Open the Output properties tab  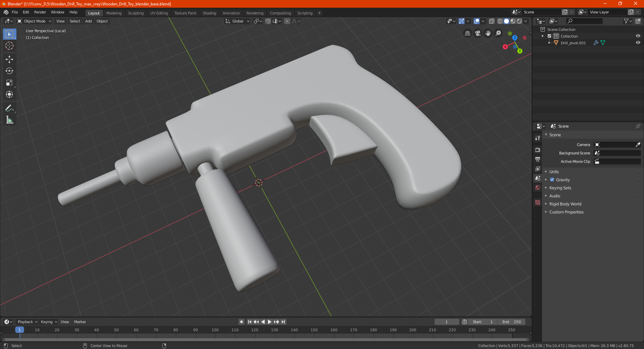tap(538, 159)
